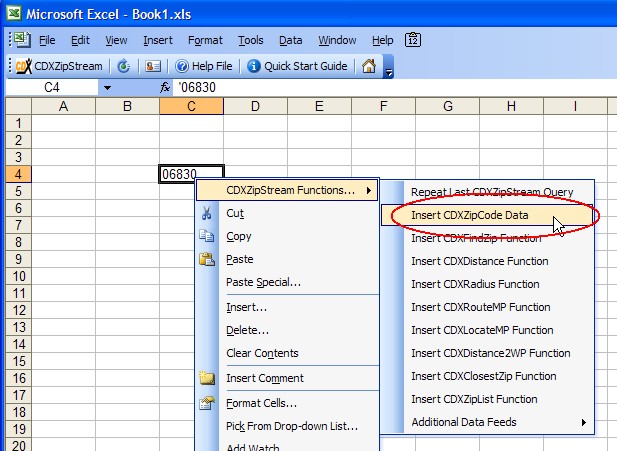Select row 10 header
This screenshot has width=617, height=451.
point(18,276)
